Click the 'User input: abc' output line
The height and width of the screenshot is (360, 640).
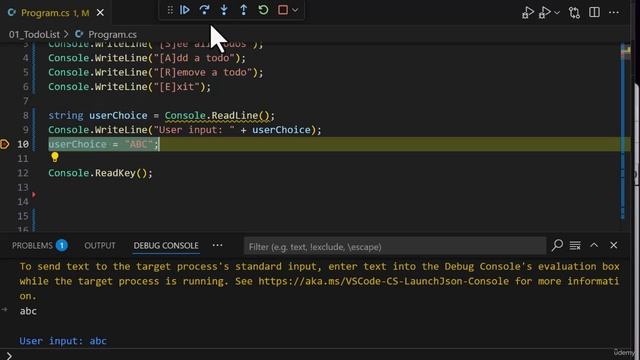[63, 341]
